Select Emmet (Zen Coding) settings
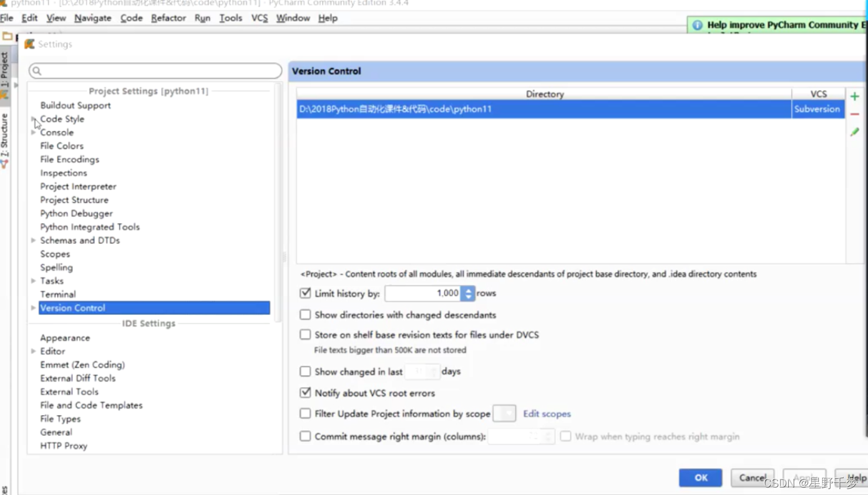 pyautogui.click(x=82, y=365)
